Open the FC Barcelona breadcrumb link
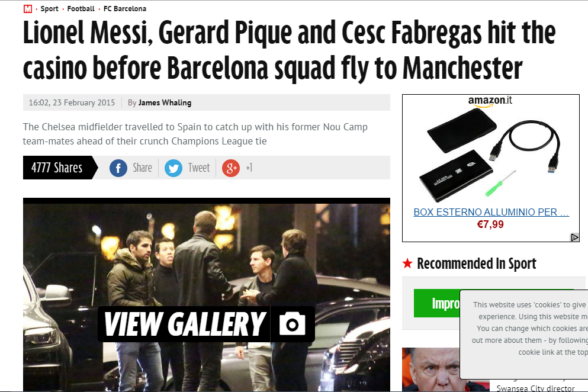The width and height of the screenshot is (588, 392). coord(125,9)
